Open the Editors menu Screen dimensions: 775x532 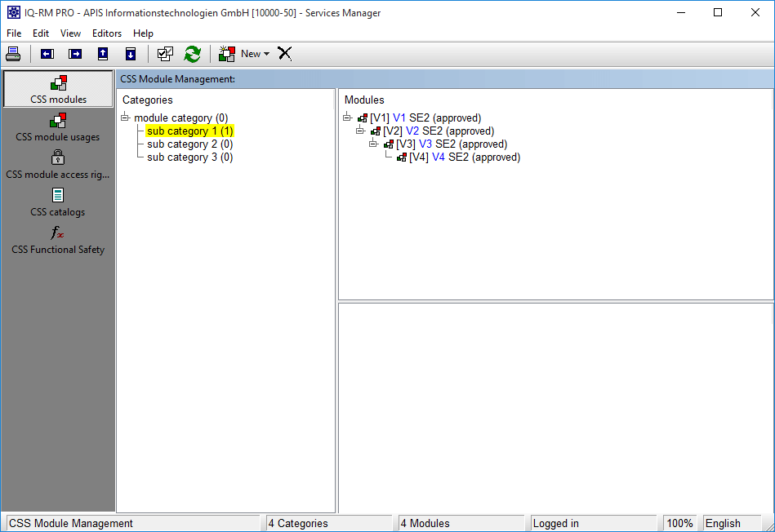click(107, 33)
